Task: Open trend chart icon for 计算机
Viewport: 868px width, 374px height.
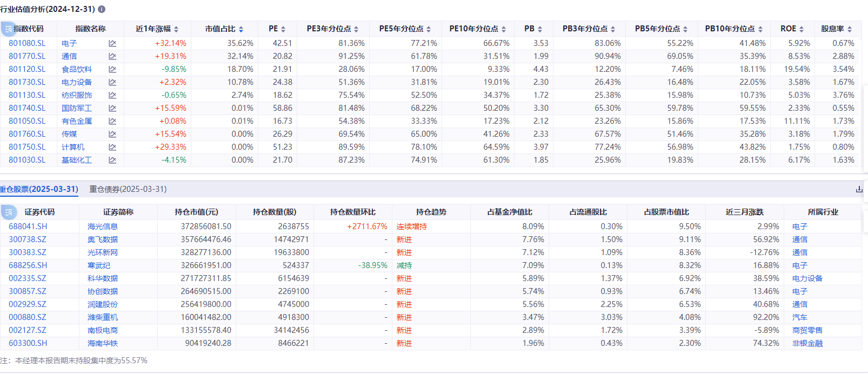Action: pos(112,147)
